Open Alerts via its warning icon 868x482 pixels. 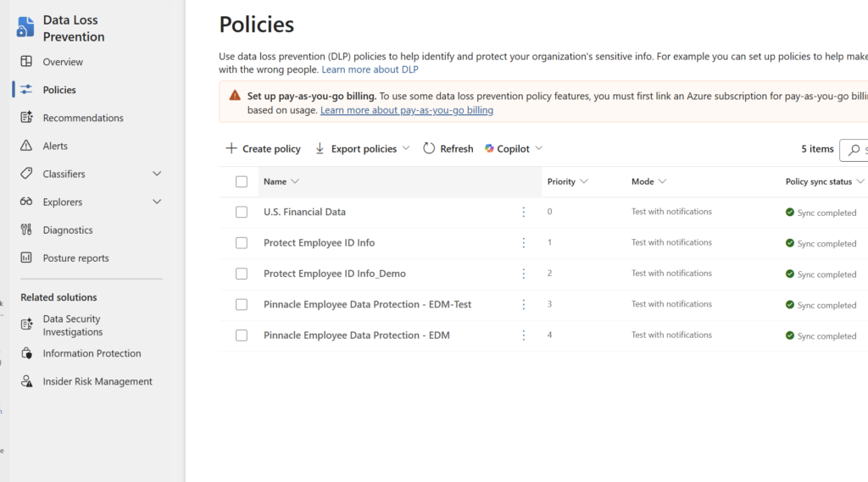[26, 146]
